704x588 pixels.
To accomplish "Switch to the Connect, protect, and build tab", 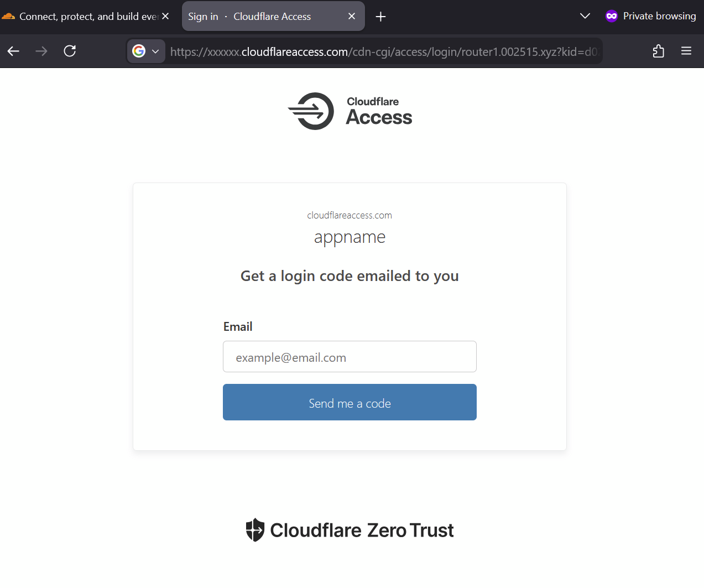I will click(83, 17).
